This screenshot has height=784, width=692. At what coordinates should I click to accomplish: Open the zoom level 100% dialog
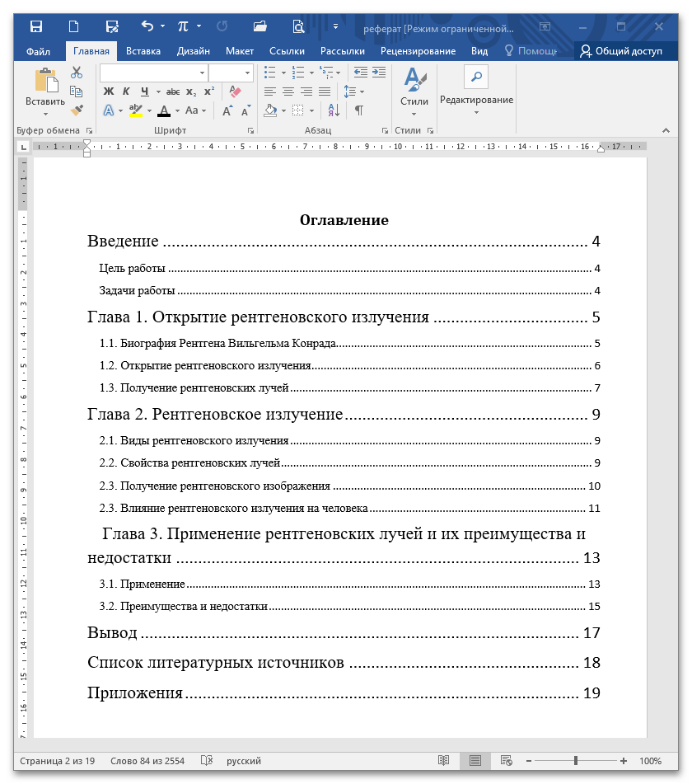[x=650, y=760]
